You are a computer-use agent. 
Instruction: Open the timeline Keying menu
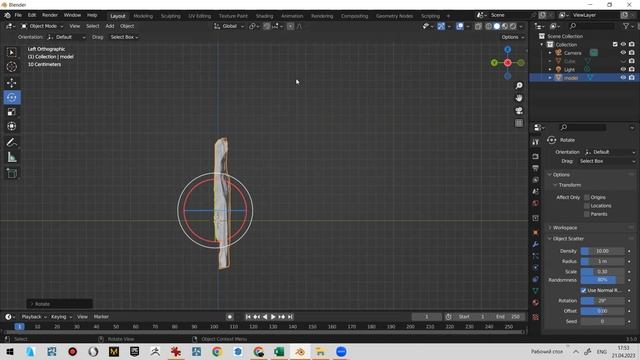pos(61,317)
